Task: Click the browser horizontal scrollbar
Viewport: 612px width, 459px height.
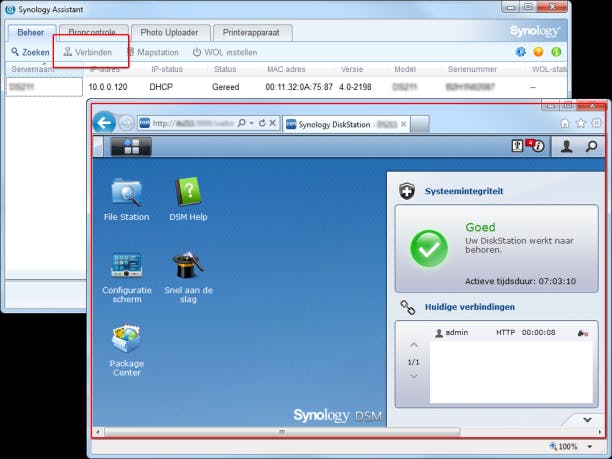Action: [282, 432]
